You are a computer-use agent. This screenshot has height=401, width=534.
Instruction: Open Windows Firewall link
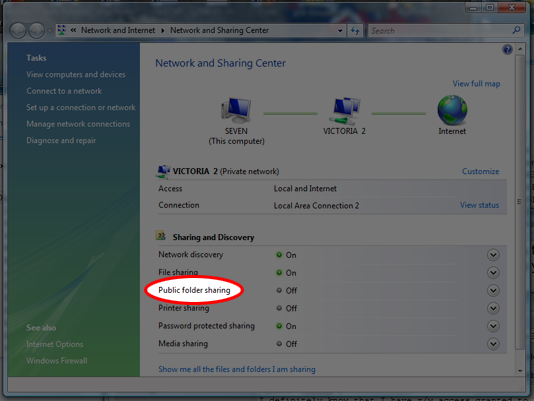click(x=57, y=361)
